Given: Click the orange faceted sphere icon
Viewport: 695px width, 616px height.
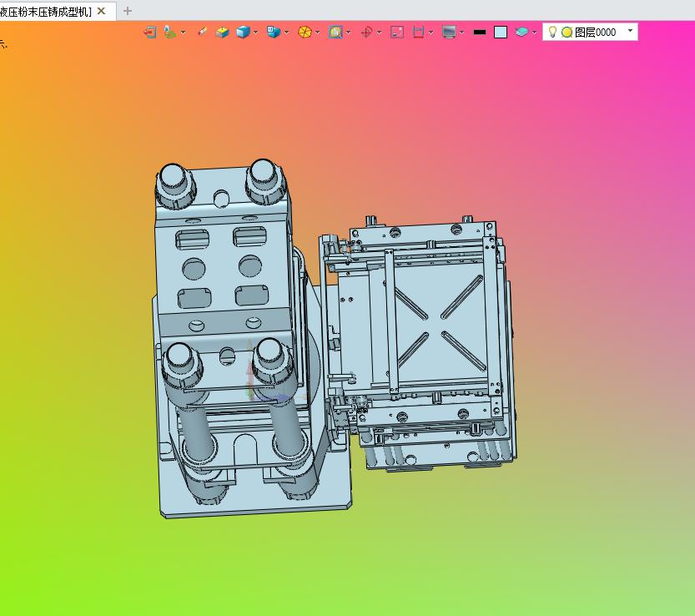Looking at the screenshot, I should (x=305, y=33).
